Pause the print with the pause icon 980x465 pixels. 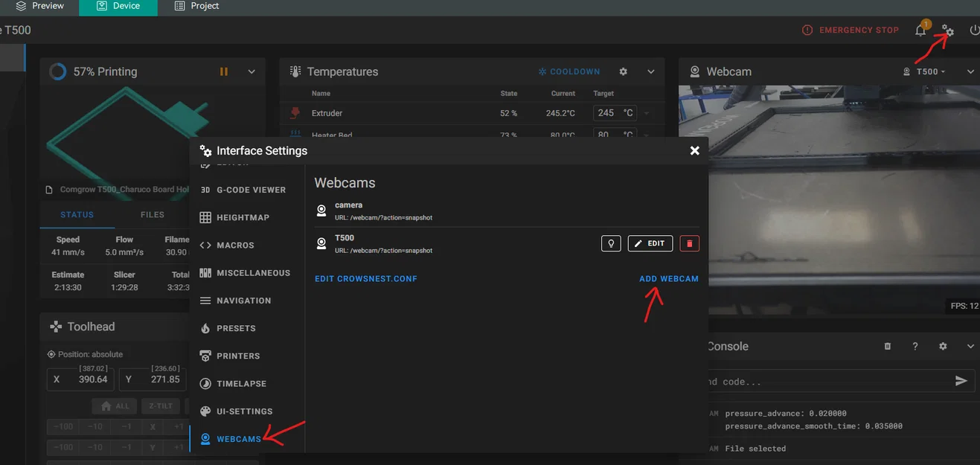coord(224,71)
